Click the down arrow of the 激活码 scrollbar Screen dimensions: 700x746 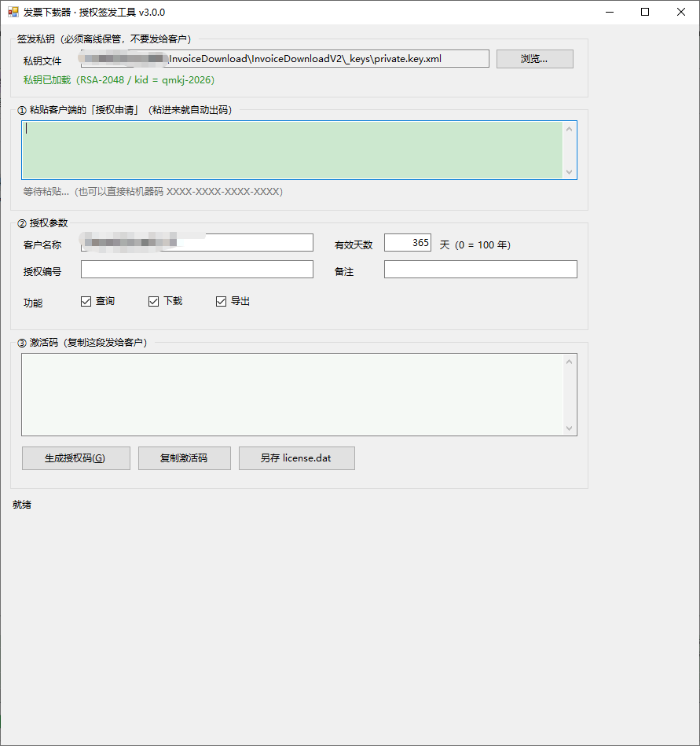click(570, 428)
